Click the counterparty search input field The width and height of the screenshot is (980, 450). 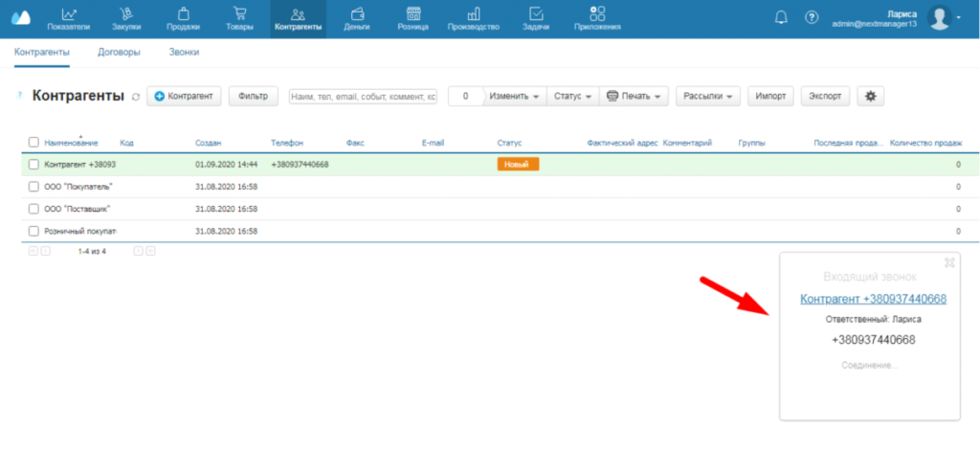pyautogui.click(x=363, y=97)
